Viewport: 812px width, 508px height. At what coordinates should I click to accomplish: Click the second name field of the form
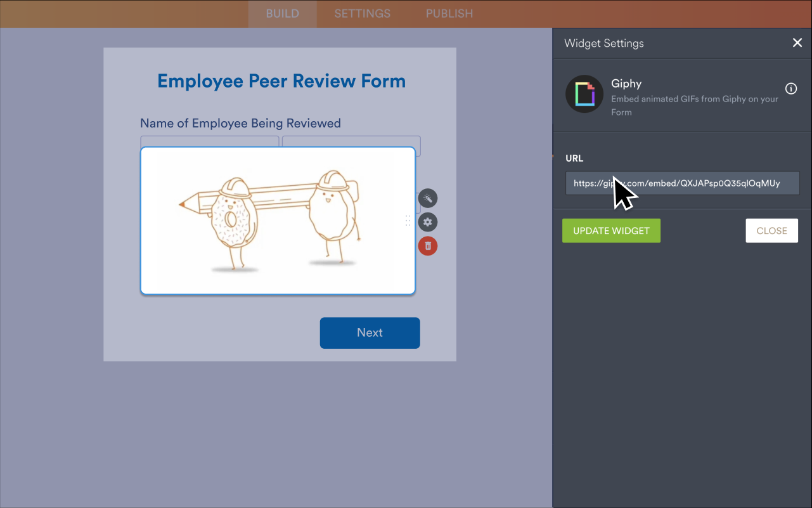[x=351, y=141]
